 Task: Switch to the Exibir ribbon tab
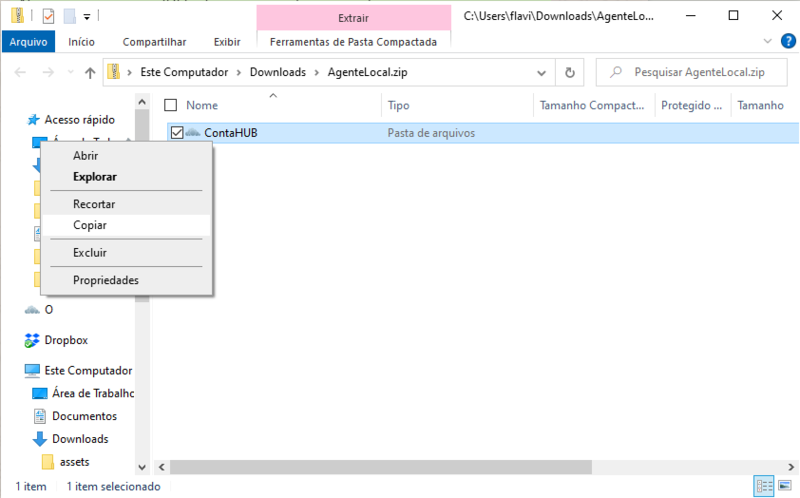pos(227,42)
